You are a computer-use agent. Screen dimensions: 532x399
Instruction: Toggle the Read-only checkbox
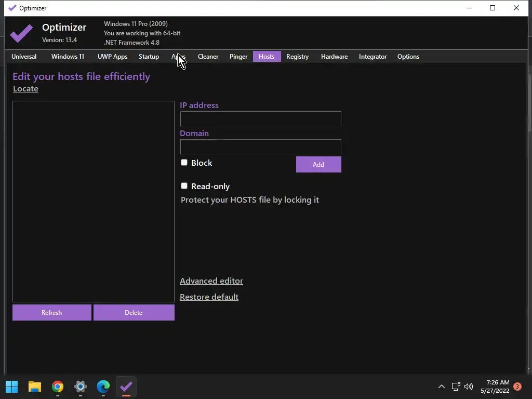tap(184, 186)
